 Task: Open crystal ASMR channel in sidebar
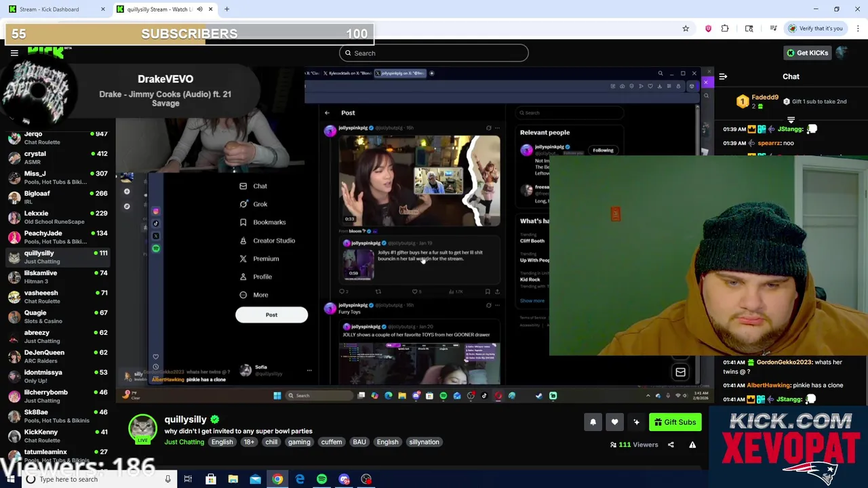58,157
